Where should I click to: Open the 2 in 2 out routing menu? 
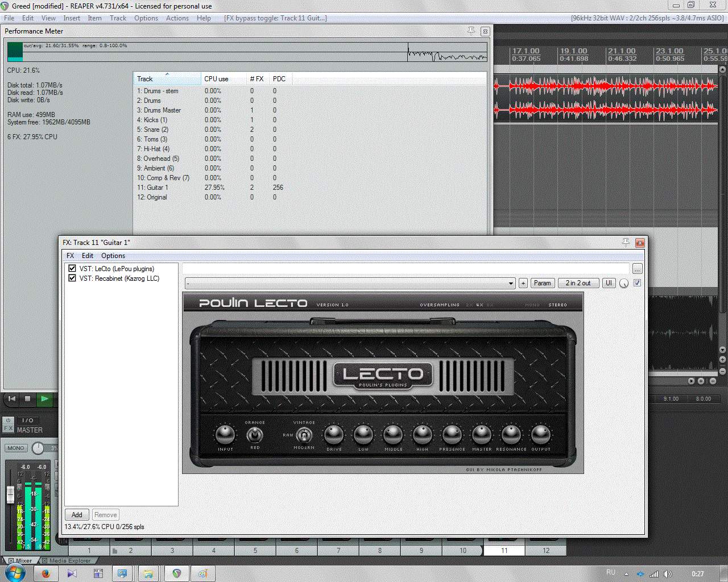click(578, 283)
